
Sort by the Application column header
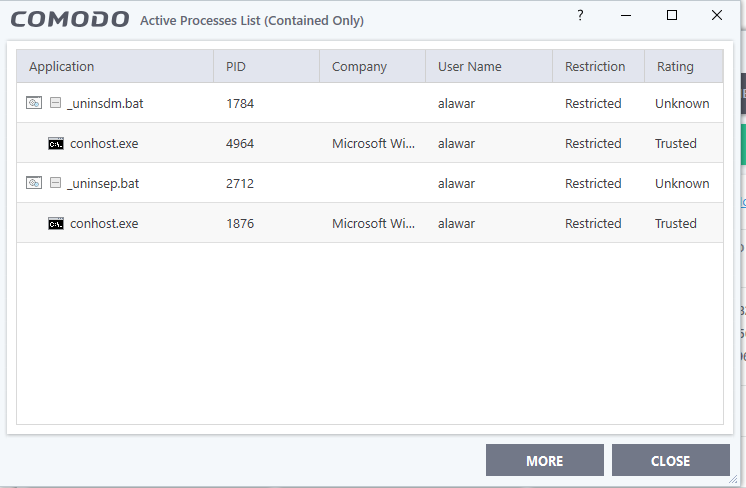coord(62,67)
